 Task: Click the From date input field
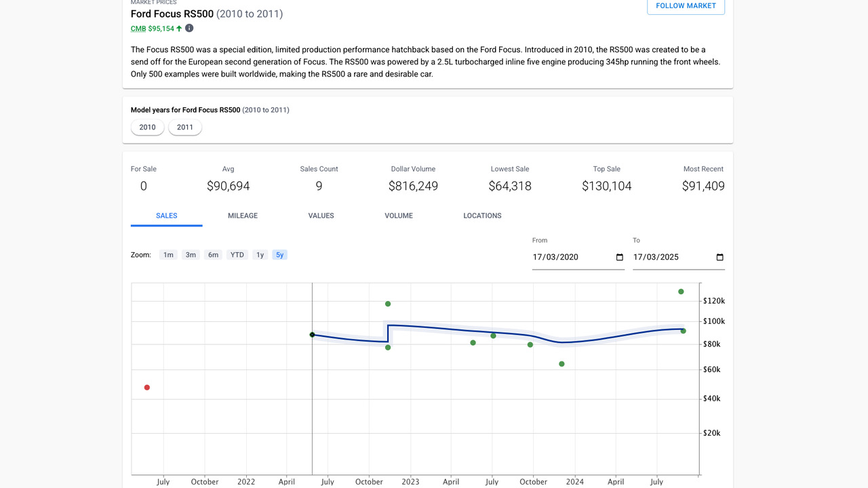570,258
